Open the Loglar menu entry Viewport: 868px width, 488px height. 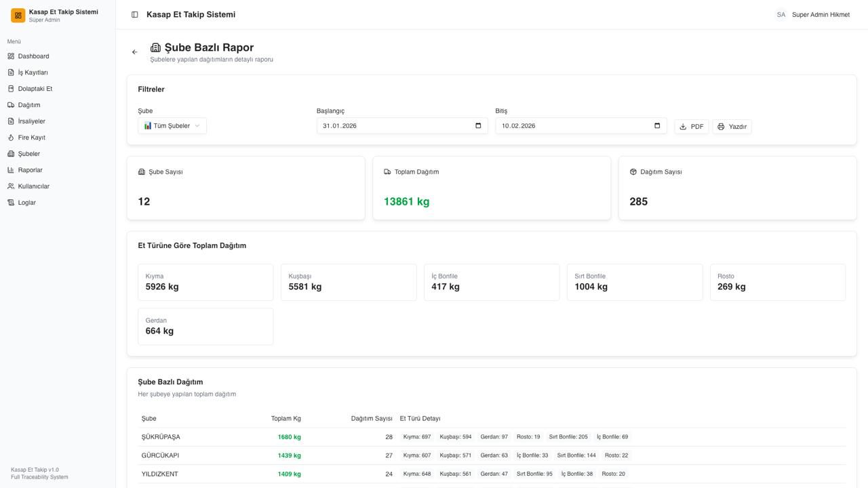click(26, 203)
